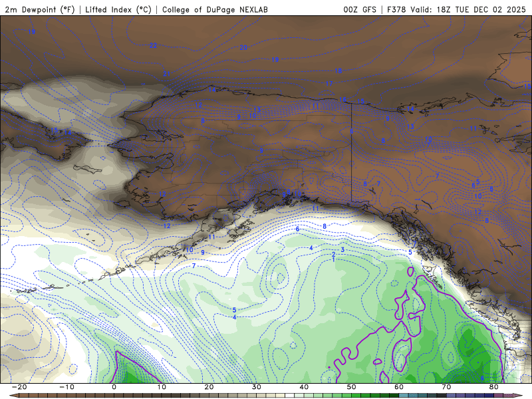This screenshot has height=399, width=532.
Task: Click the -20 label on the color scale
Action: click(19, 387)
